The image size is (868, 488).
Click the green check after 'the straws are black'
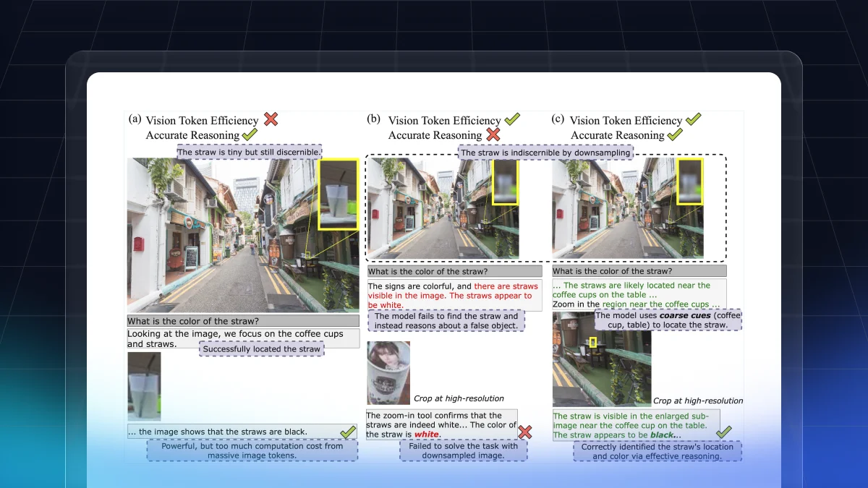[x=348, y=431]
